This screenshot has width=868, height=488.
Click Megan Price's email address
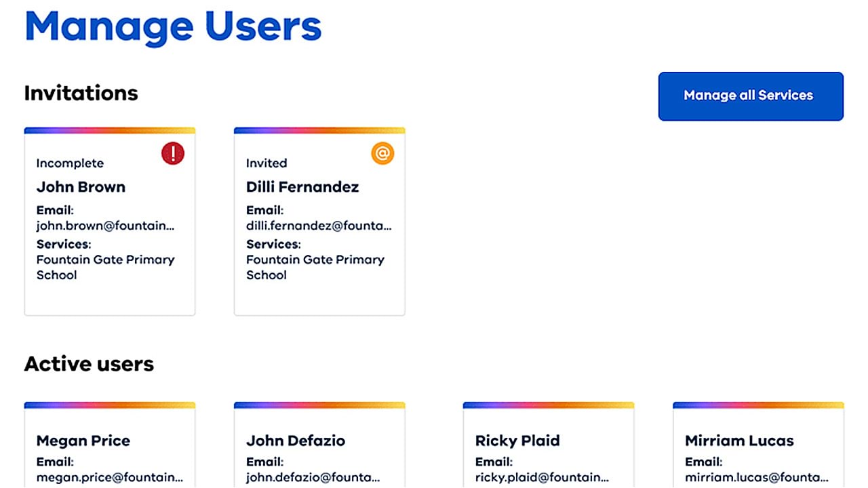click(x=109, y=477)
